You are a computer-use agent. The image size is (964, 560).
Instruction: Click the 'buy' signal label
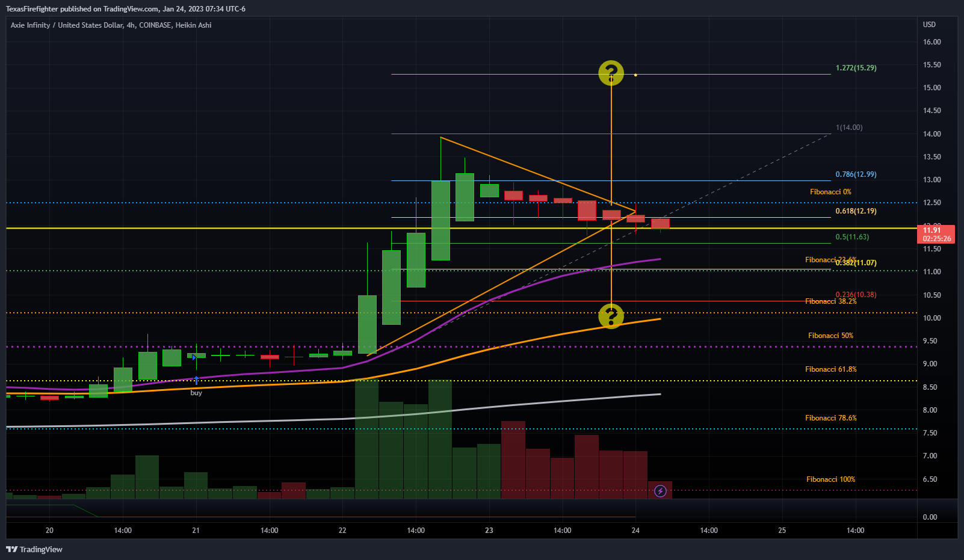tap(196, 393)
